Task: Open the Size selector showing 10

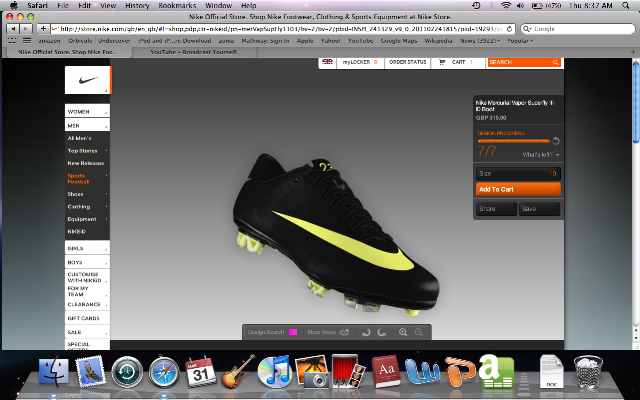Action: coord(518,173)
